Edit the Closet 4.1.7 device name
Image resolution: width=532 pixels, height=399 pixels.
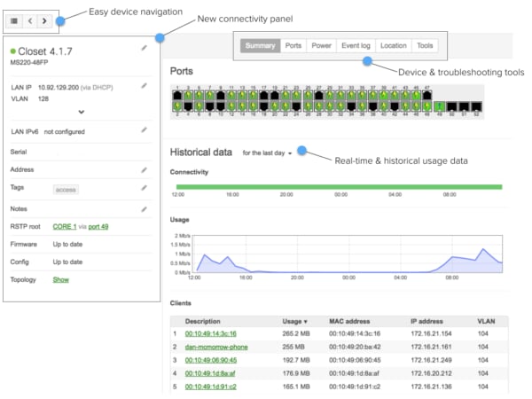pos(145,48)
